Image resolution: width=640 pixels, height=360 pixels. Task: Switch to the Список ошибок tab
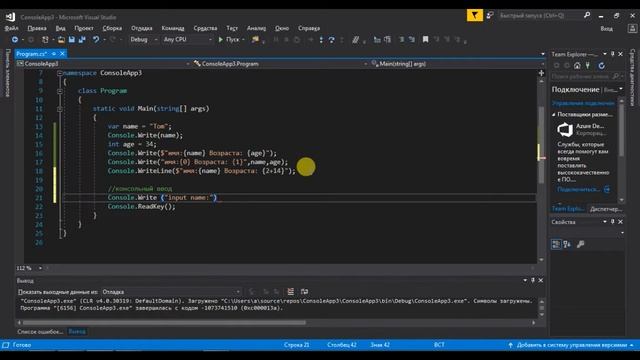[40, 331]
